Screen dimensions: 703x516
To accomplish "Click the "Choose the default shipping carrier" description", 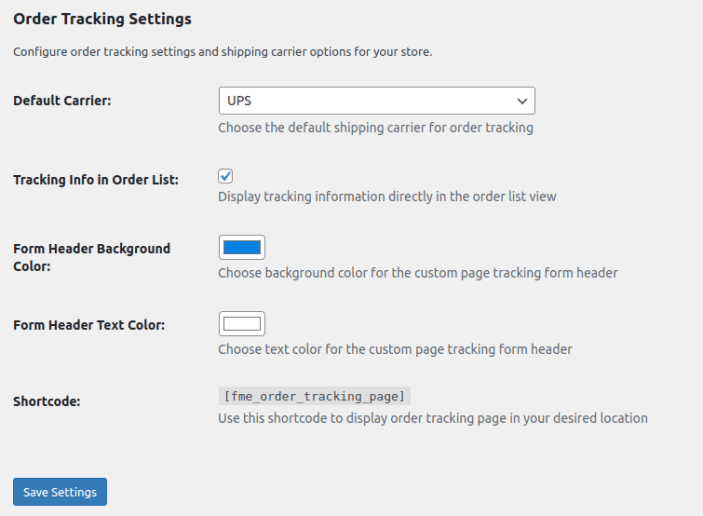I will pos(375,128).
